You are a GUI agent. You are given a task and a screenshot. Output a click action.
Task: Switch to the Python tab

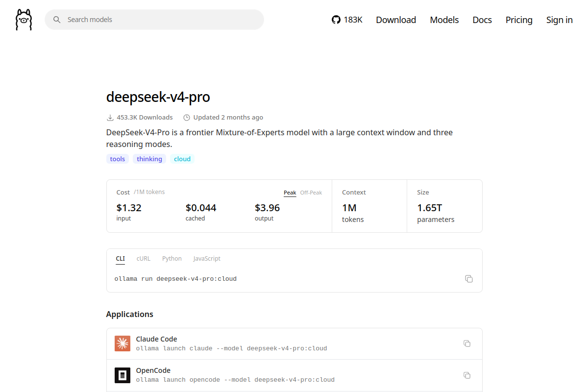tap(172, 259)
